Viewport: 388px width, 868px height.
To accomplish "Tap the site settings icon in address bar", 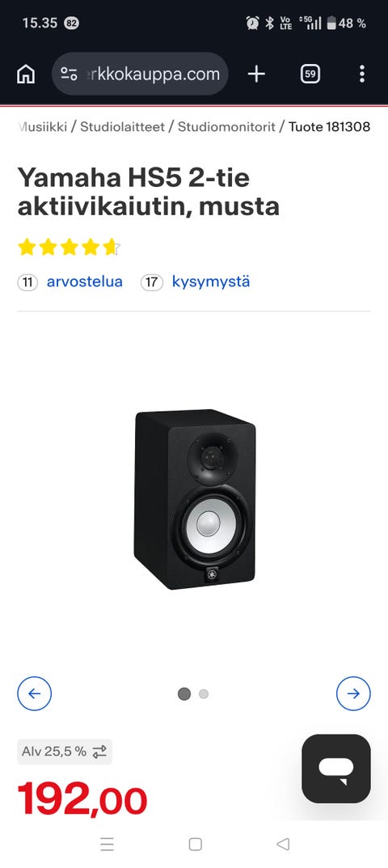I will [x=70, y=74].
